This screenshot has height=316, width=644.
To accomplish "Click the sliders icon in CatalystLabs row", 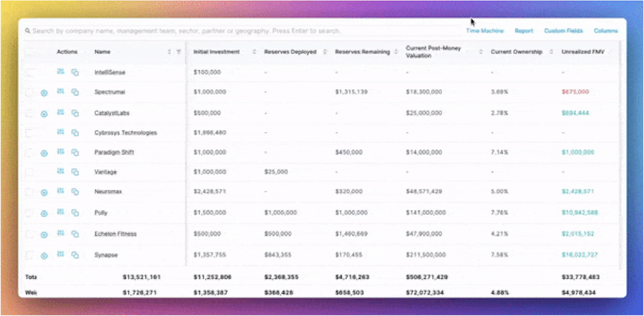I will click(x=60, y=112).
